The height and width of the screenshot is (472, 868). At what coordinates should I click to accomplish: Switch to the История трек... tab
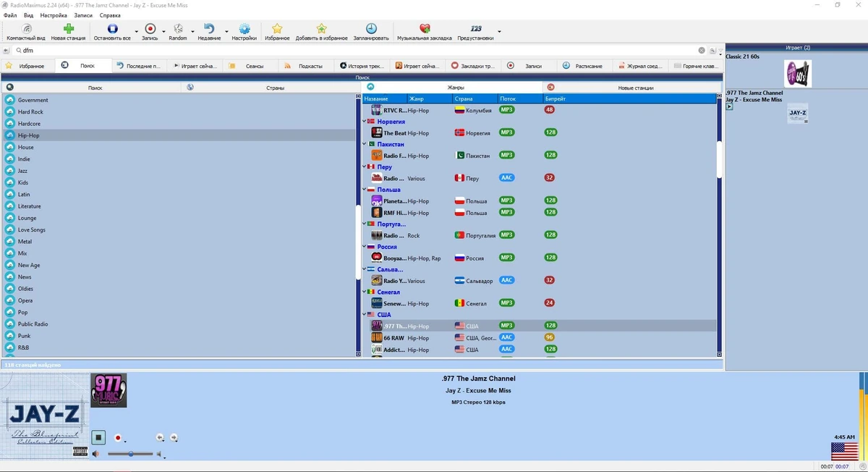pyautogui.click(x=360, y=66)
